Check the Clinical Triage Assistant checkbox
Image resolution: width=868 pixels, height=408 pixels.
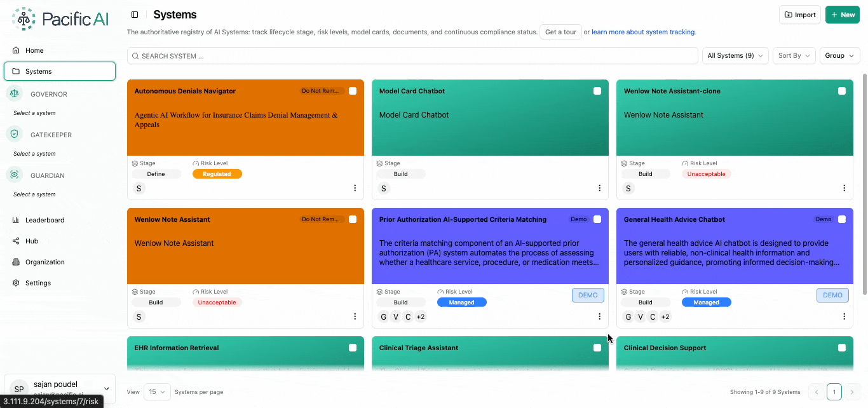(597, 348)
